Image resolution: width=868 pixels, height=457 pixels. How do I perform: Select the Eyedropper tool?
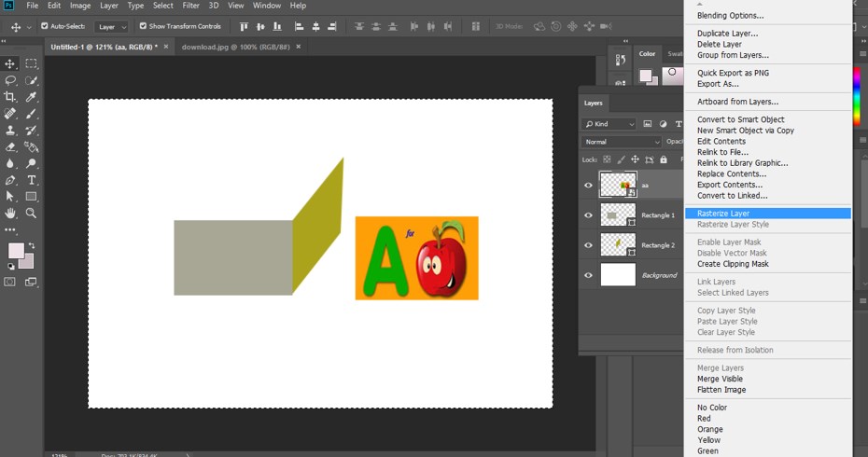(x=32, y=97)
